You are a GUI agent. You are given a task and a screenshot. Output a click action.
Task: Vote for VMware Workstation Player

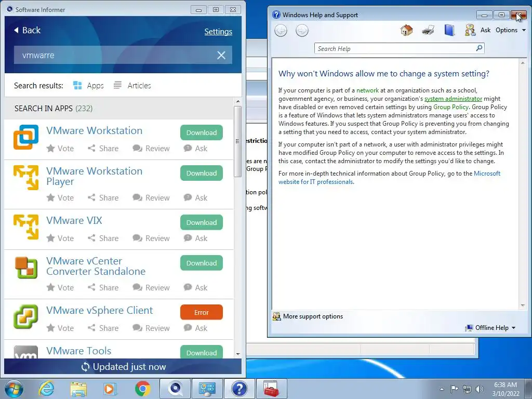point(60,197)
